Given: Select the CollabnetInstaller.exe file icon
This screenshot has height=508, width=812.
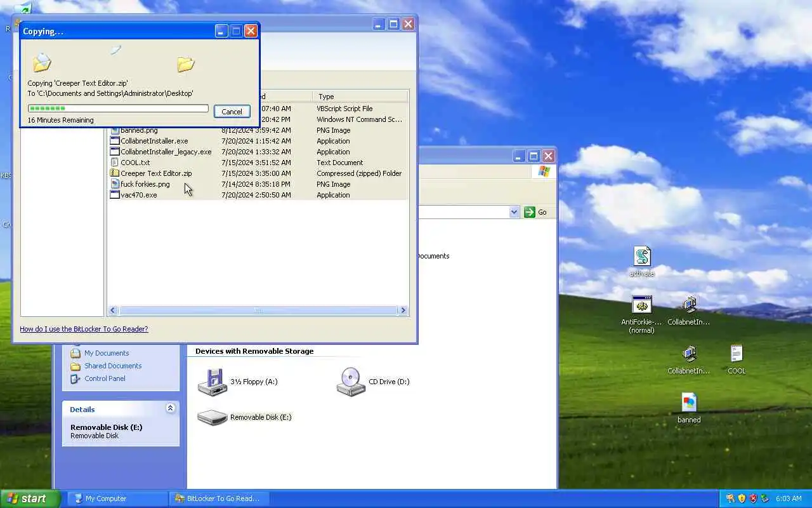Looking at the screenshot, I should tap(115, 141).
